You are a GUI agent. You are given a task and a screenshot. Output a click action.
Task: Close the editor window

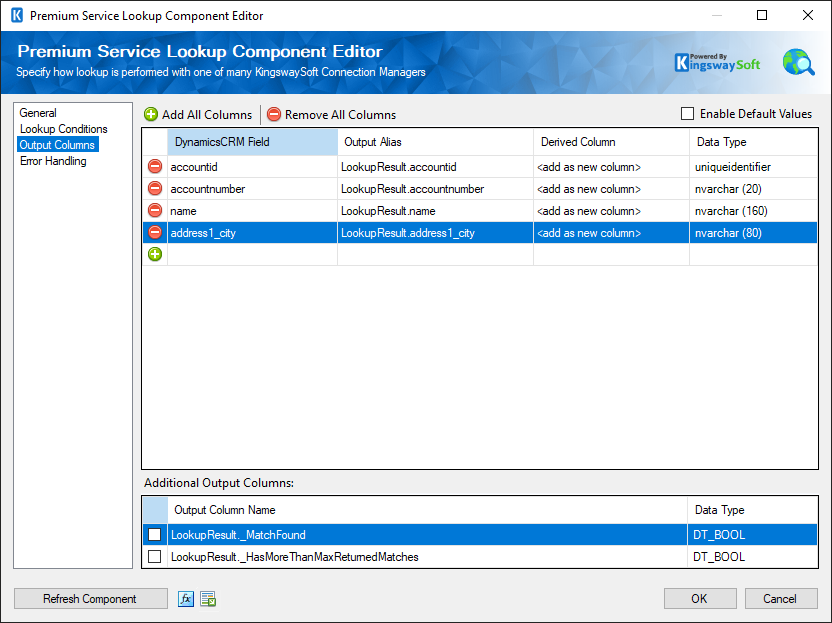[x=808, y=15]
